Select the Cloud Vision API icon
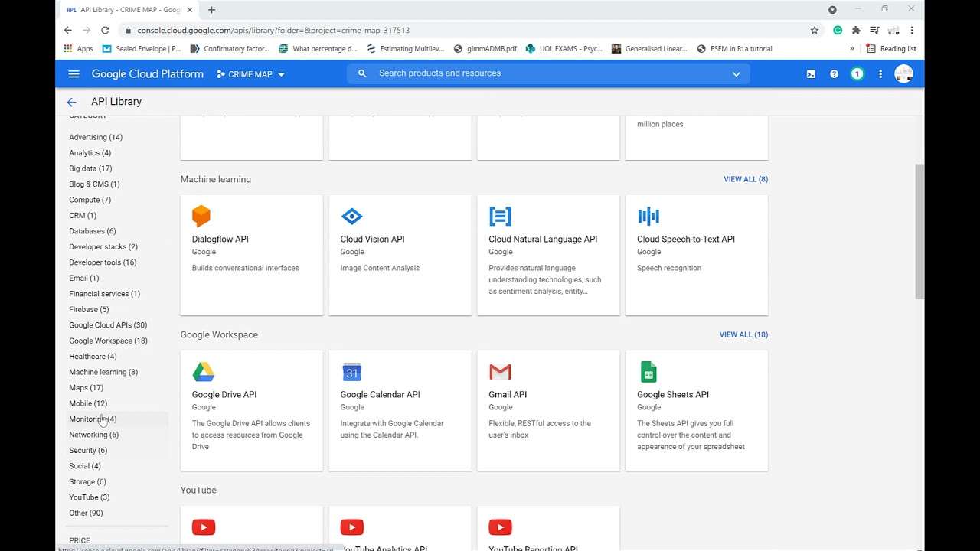 tap(351, 217)
